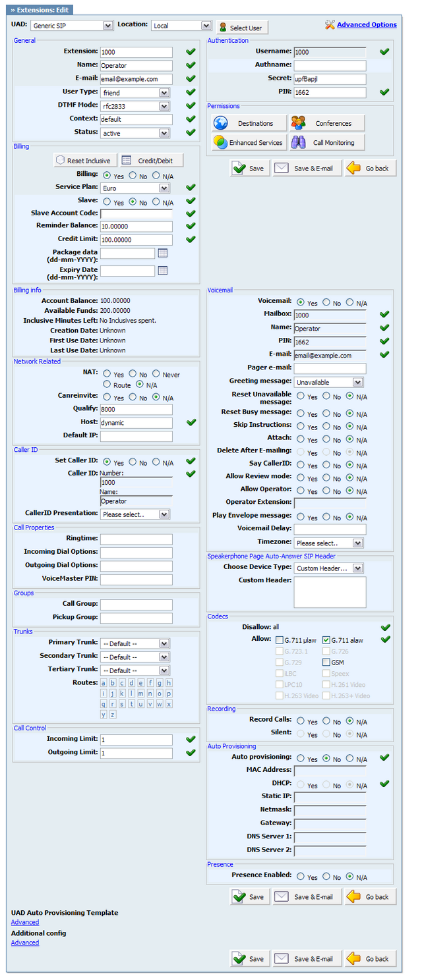The image size is (422, 980).
Task: Open Advanced link under UAD Auto Provisioning Template
Action: 25,922
